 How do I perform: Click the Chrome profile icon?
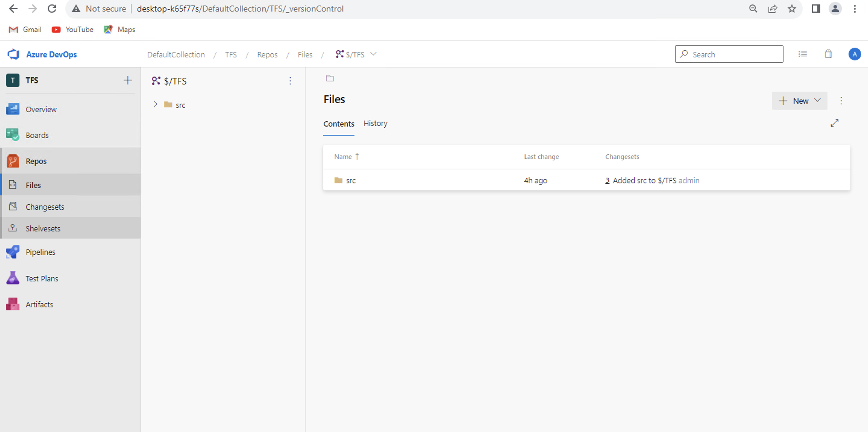click(x=835, y=8)
